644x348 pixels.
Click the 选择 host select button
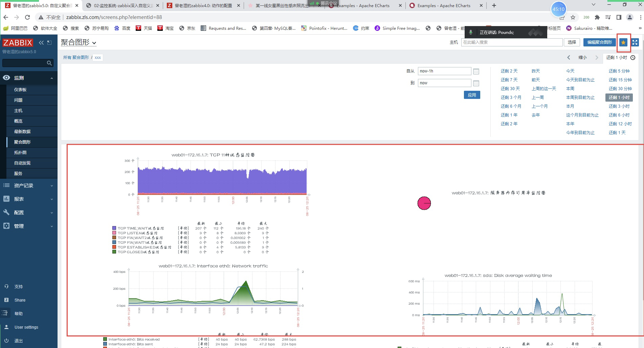coord(572,42)
